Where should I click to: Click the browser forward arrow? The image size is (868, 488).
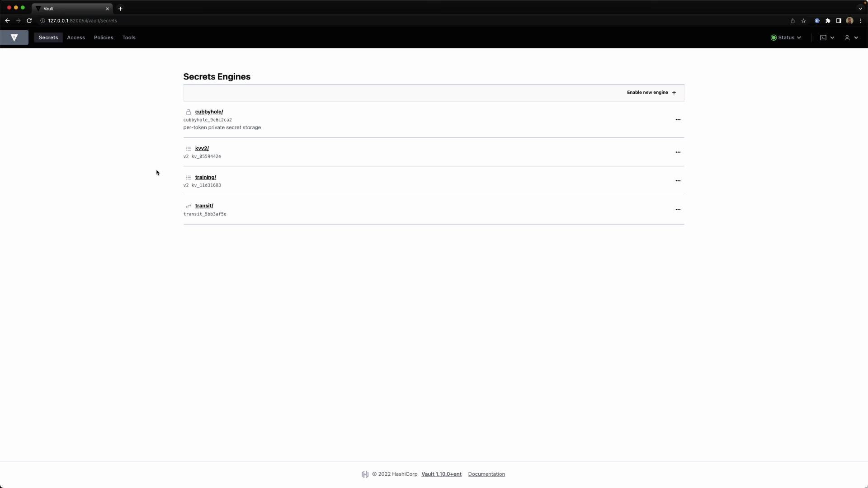pos(18,21)
